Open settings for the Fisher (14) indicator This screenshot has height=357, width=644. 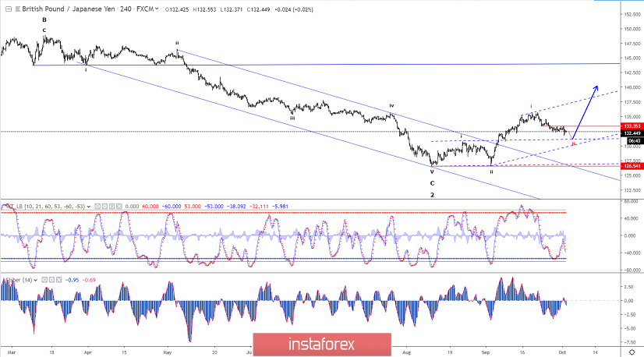click(x=51, y=280)
